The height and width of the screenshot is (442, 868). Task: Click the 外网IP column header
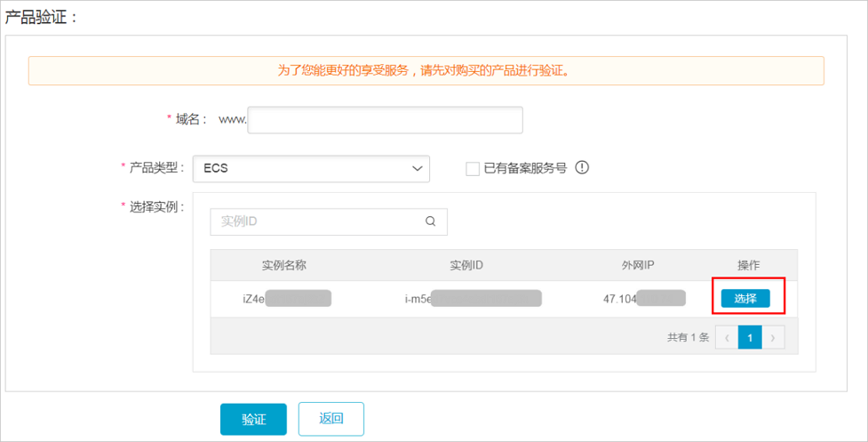coord(638,265)
